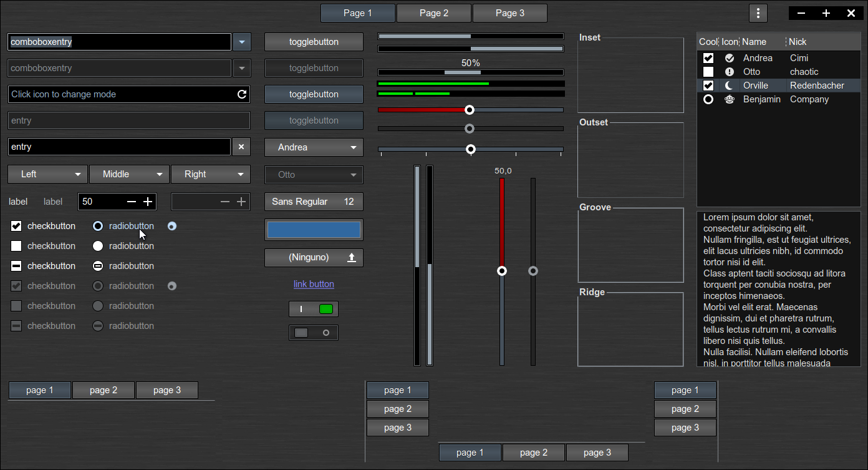Image resolution: width=868 pixels, height=470 pixels.
Task: Select the nick chaotic in the list
Action: (804, 72)
